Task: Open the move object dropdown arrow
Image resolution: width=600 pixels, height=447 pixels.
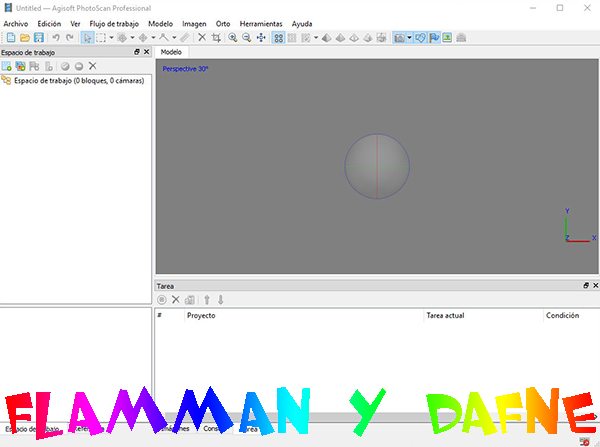Action: pyautogui.click(x=153, y=38)
